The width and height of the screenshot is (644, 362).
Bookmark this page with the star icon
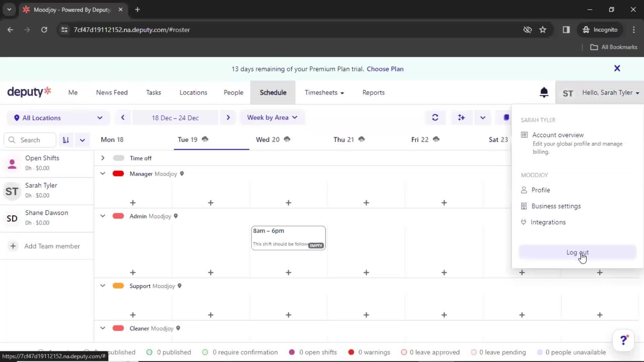543,30
